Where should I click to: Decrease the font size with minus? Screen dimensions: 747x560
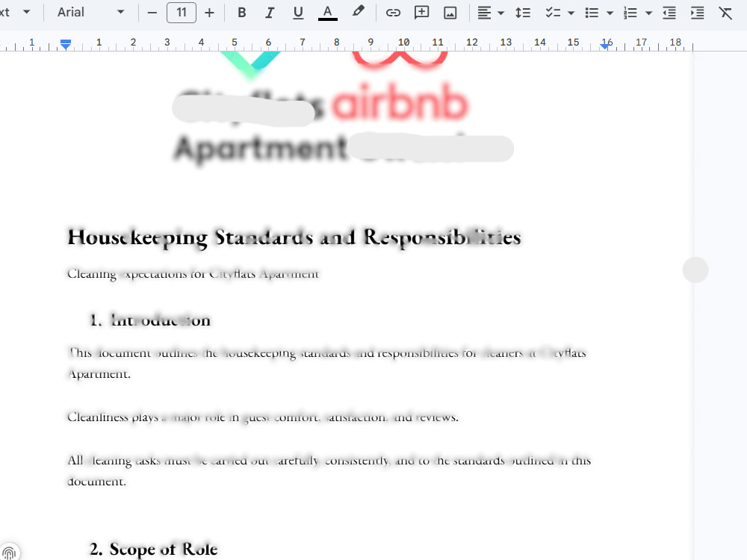152,13
